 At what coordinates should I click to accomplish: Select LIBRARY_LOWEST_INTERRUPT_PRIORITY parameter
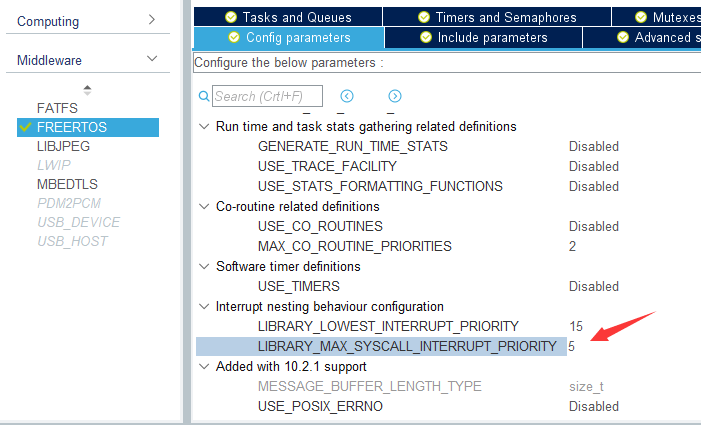pyautogui.click(x=388, y=326)
